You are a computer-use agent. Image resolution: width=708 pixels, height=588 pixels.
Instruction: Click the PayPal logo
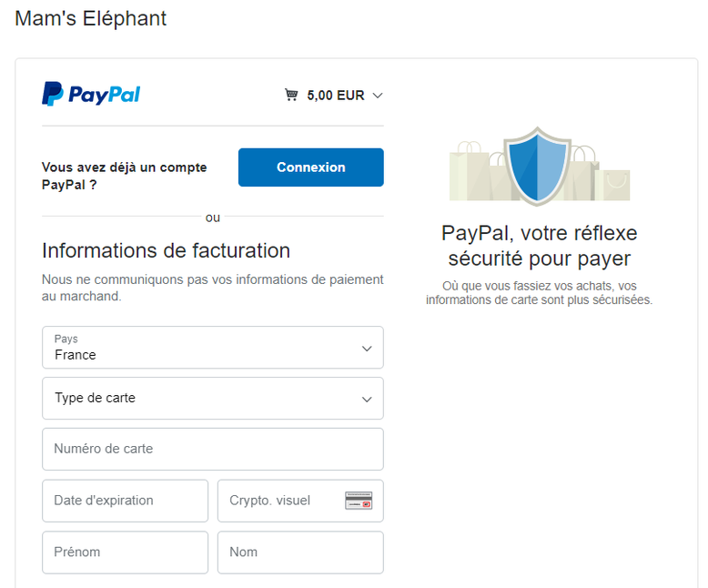click(x=91, y=94)
